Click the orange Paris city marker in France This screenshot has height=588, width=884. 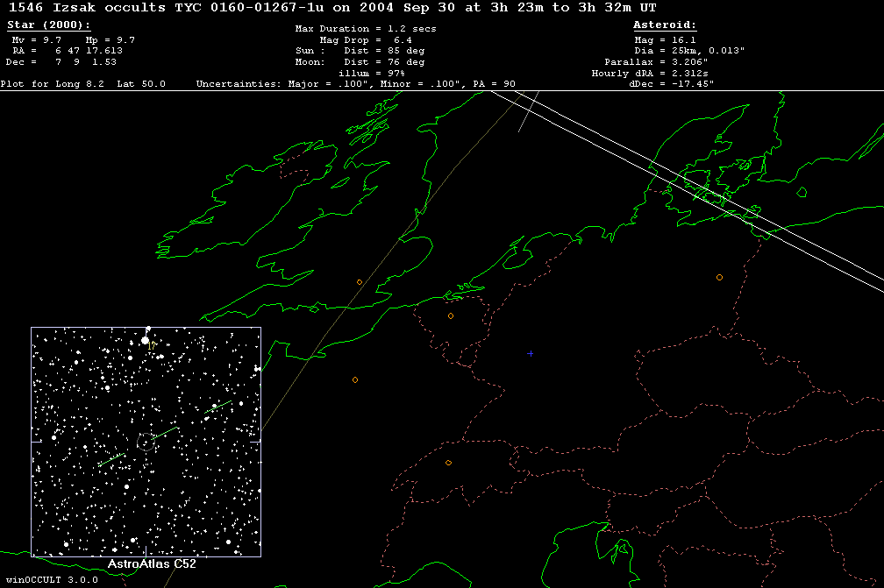tap(355, 380)
